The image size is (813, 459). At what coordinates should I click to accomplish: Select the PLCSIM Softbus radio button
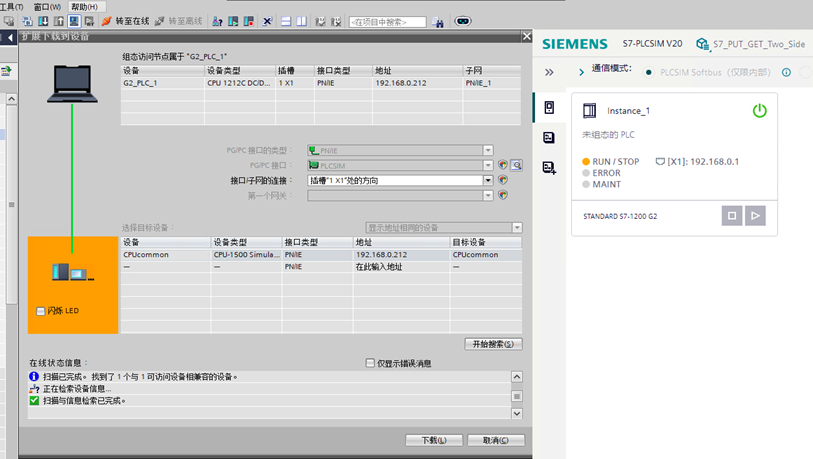(649, 72)
